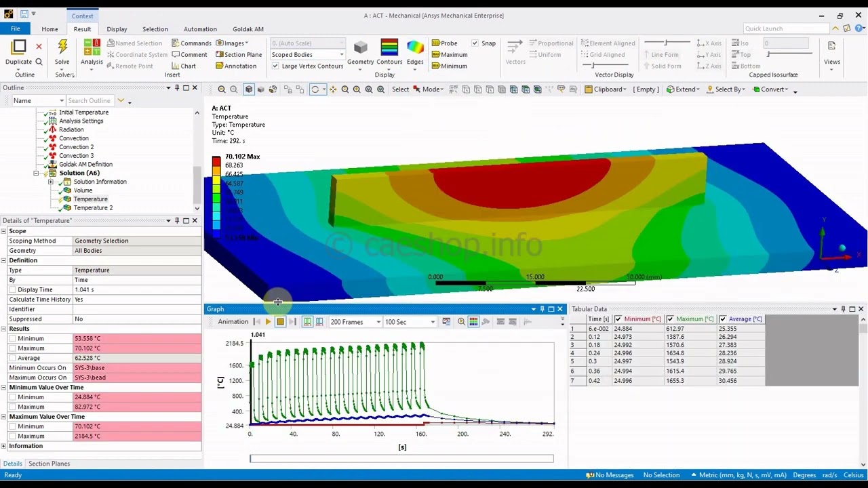Open the File menu
This screenshot has height=488, width=868.
click(x=15, y=28)
